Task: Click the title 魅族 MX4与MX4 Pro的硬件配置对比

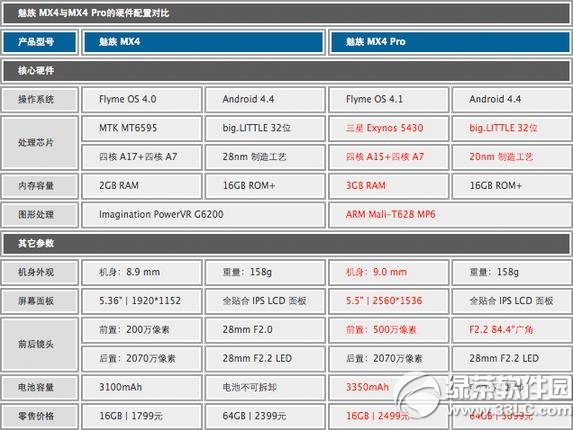Action: 94,13
